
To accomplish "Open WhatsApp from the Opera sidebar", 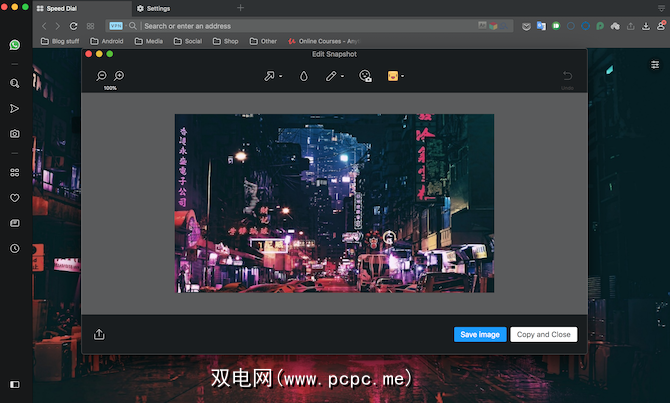I will coord(15,45).
